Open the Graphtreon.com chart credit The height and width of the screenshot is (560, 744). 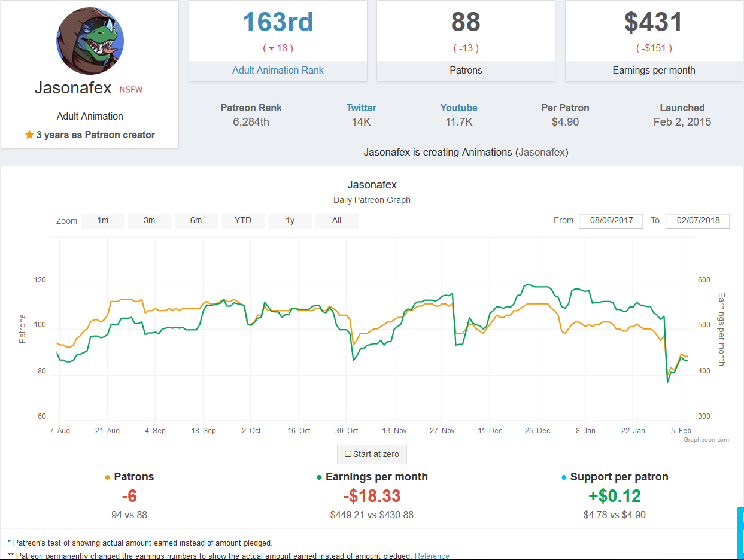(x=706, y=440)
